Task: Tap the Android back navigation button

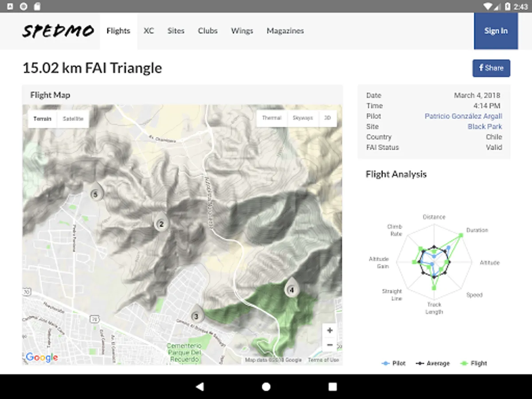Action: [x=199, y=387]
